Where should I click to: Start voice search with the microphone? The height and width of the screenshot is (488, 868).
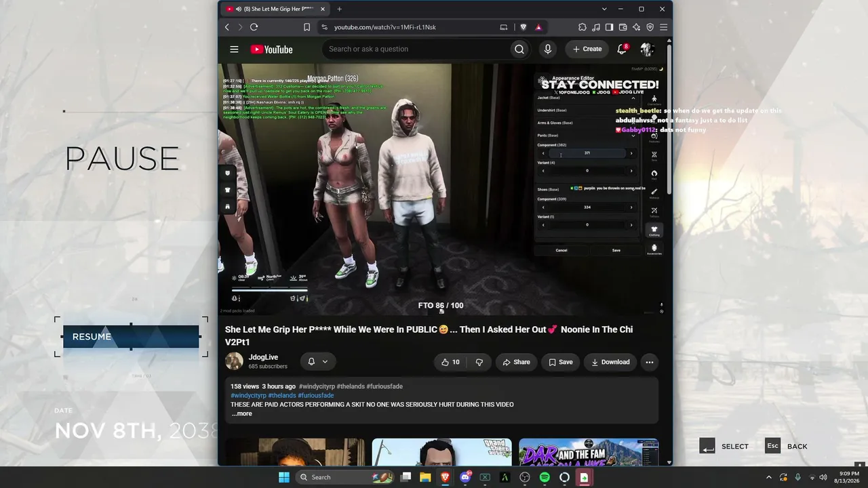click(x=548, y=49)
